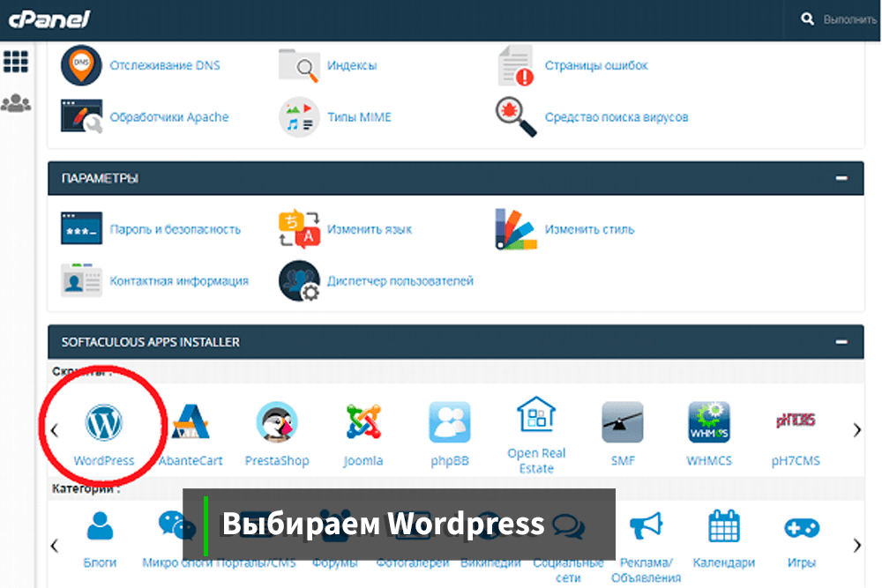Image resolution: width=882 pixels, height=588 pixels.
Task: Click the Контактная информация link
Action: pyautogui.click(x=179, y=280)
